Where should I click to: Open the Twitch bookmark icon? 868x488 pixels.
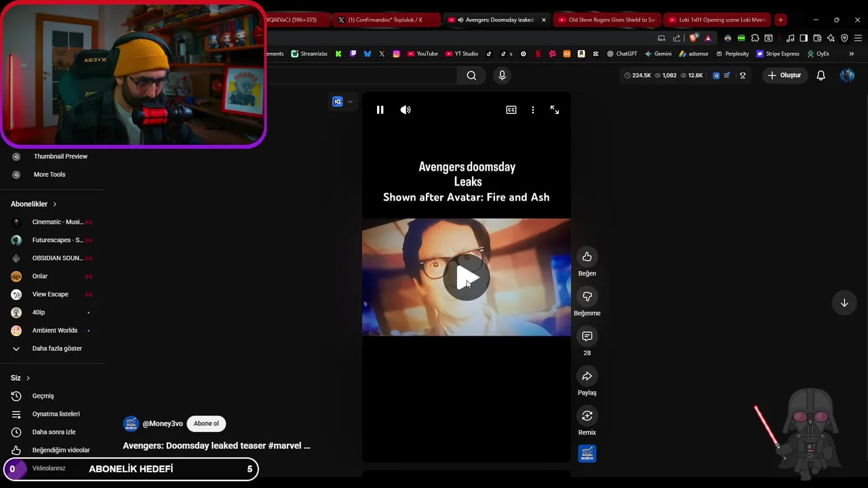353,54
